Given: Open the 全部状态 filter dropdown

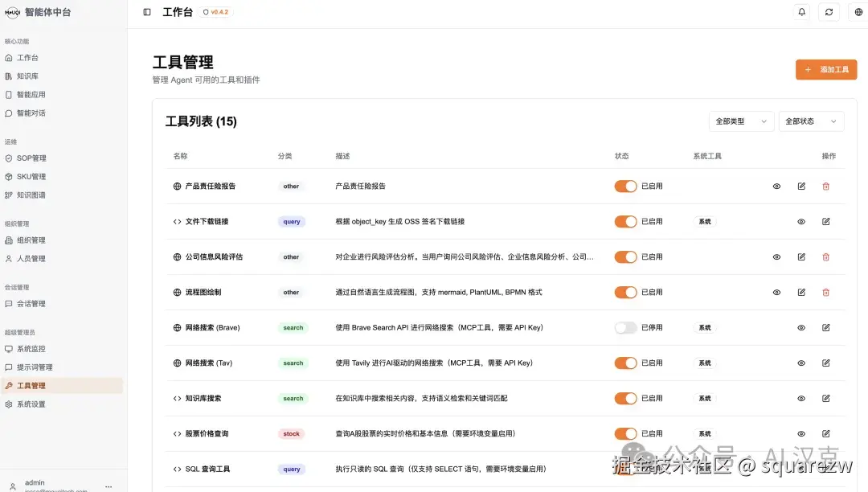Looking at the screenshot, I should [x=811, y=121].
